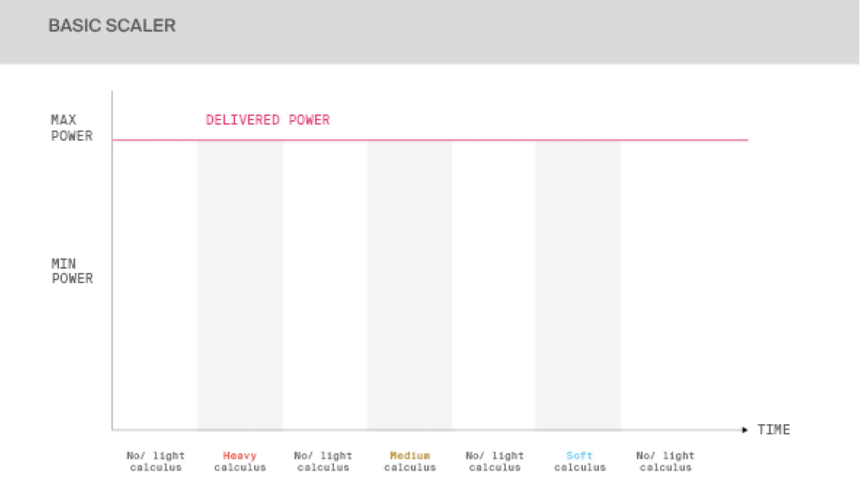Select No/ light calculus between Medium and Soft
This screenshot has height=488, width=868.
tap(495, 461)
